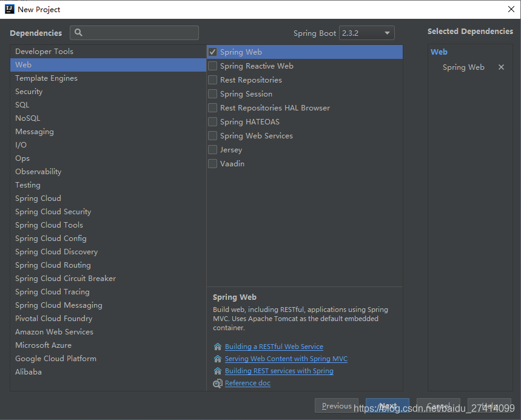The image size is (521, 420).
Task: Open Serving Web Content with Spring MVC link
Action: click(x=286, y=359)
